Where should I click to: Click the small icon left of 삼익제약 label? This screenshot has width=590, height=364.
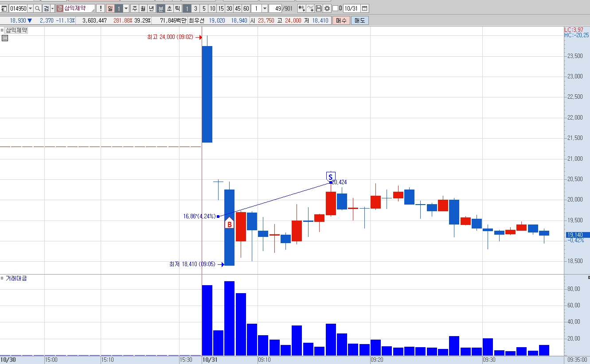point(2,30)
